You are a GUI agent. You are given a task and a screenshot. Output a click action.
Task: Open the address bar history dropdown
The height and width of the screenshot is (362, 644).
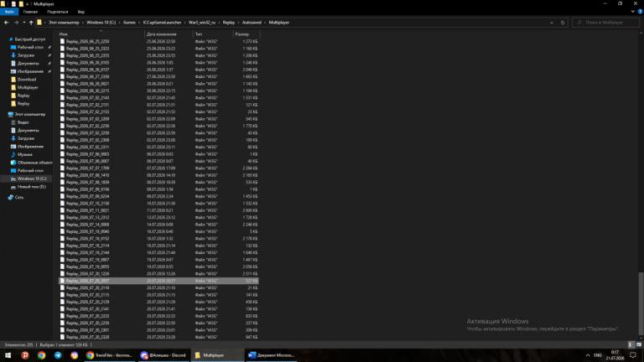(x=552, y=23)
